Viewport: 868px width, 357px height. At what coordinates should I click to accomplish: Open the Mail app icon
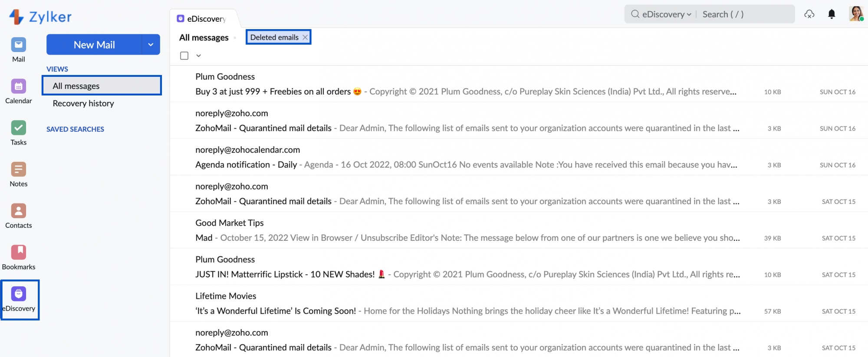click(19, 45)
